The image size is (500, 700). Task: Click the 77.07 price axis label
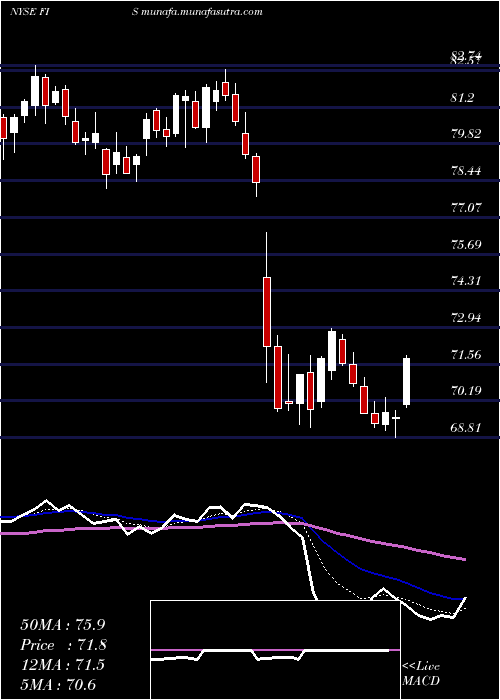466,208
